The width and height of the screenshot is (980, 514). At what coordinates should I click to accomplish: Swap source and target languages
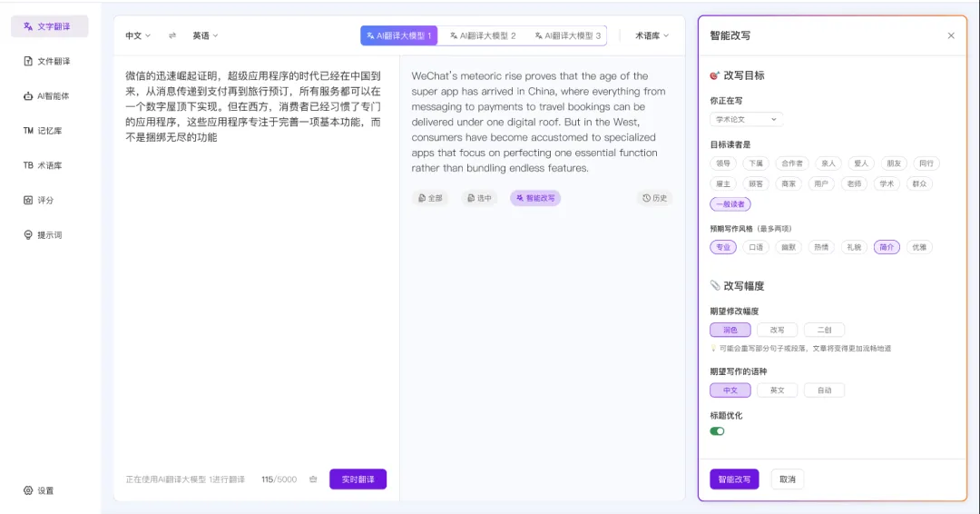click(171, 35)
